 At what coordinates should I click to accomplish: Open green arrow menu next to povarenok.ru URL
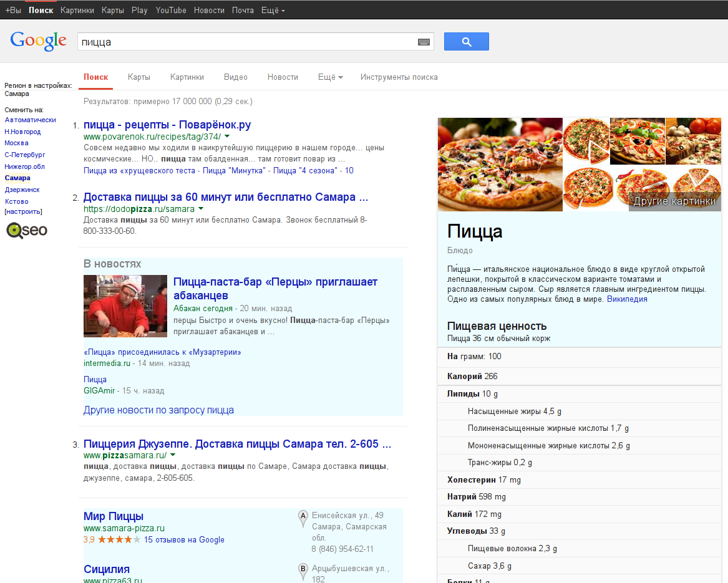tap(227, 136)
